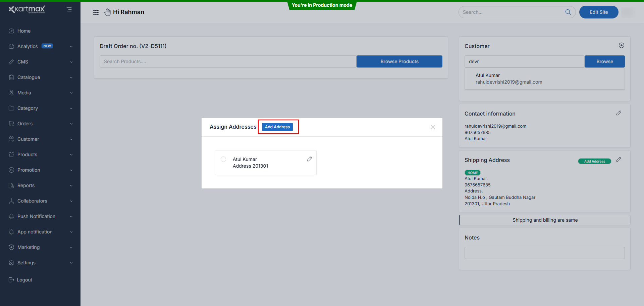Expand the Settings sidebar chevron
The image size is (644, 306).
tap(71, 263)
